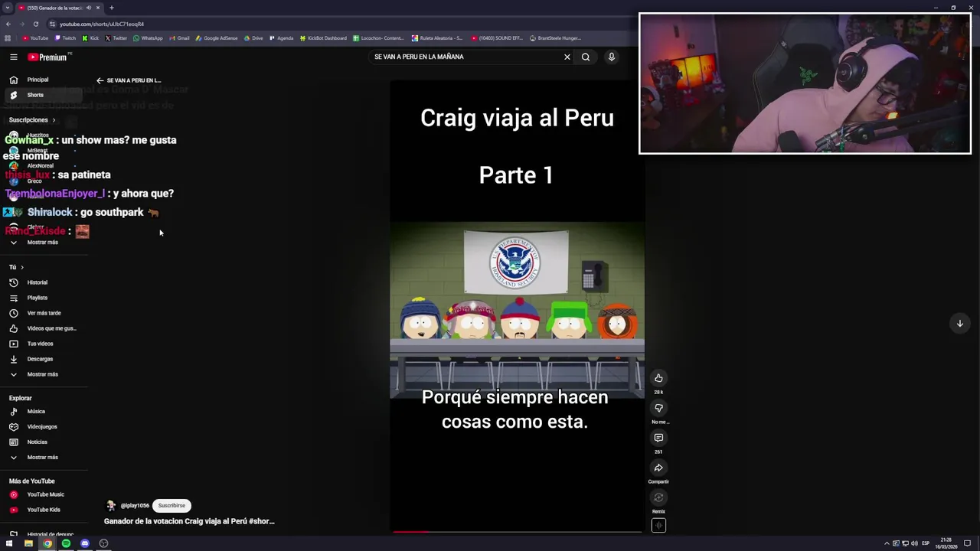Open the KickBot Dashboard bookmark

pyautogui.click(x=323, y=38)
